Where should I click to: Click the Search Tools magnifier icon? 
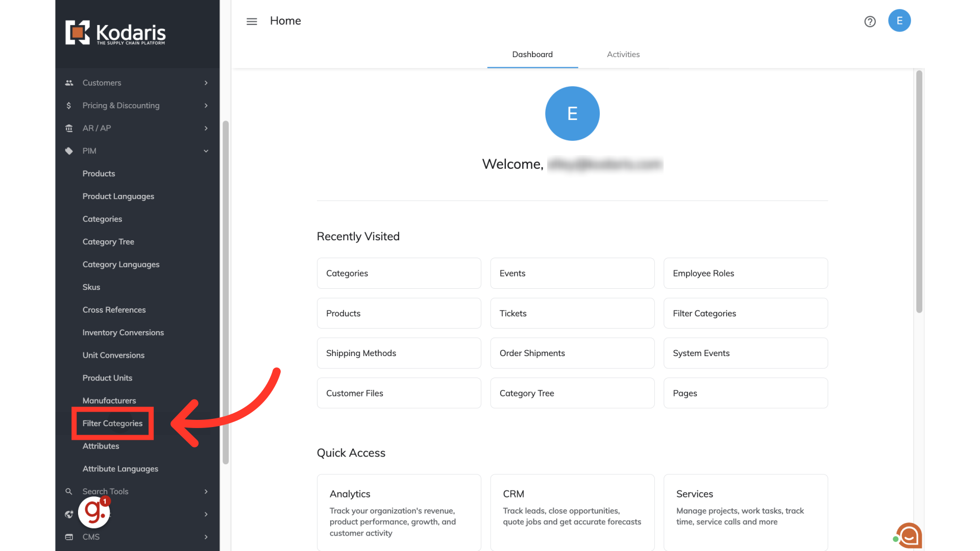[69, 491]
